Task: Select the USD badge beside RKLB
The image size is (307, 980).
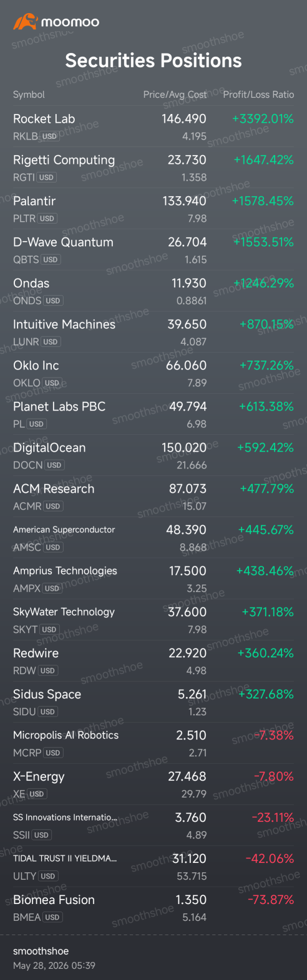Action: (x=49, y=136)
